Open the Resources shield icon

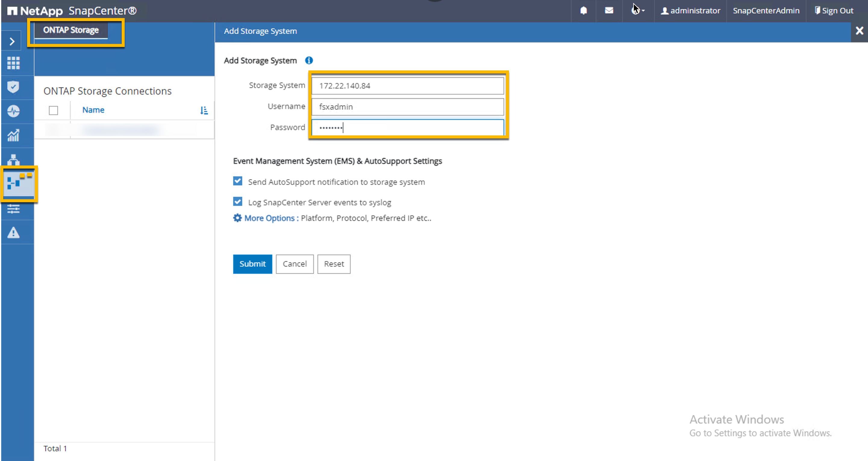coord(13,87)
